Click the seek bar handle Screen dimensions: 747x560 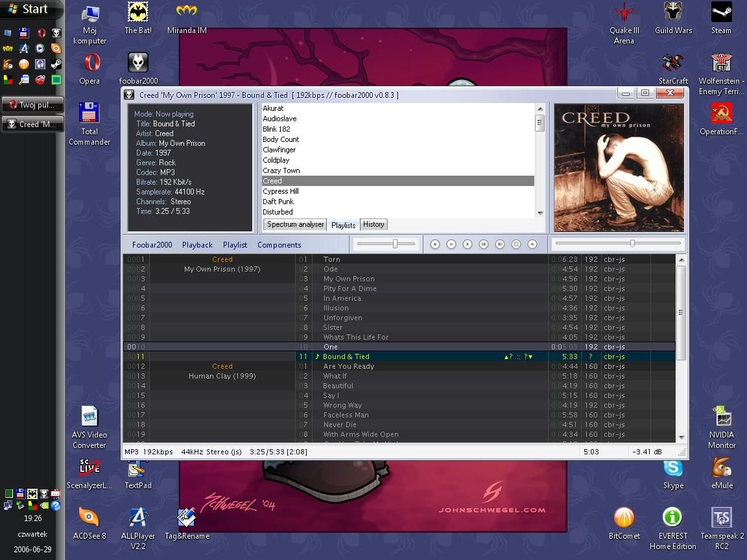click(632, 243)
